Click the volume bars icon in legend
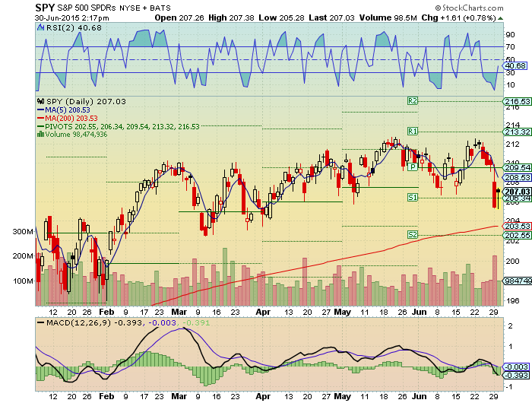 40,134
